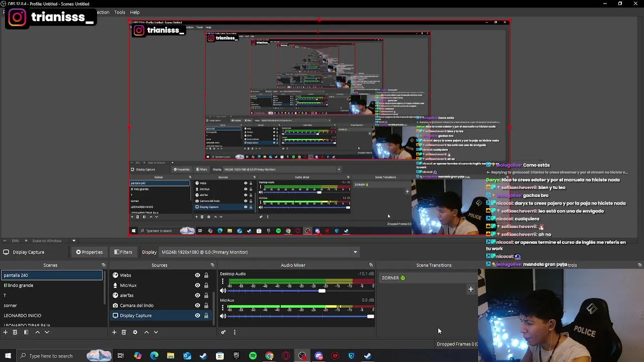644x362 pixels.
Task: Click Desktop Audio volume slider handle
Action: (321, 291)
